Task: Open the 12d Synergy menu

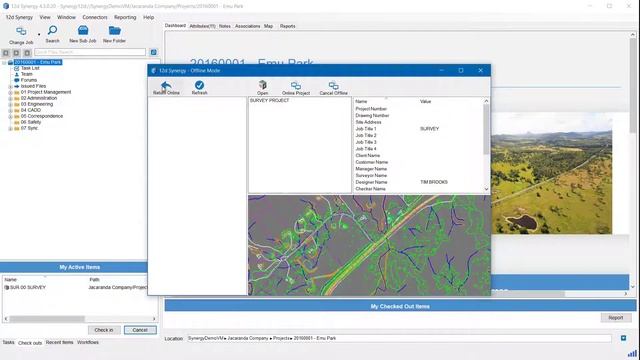Action: 19,17
